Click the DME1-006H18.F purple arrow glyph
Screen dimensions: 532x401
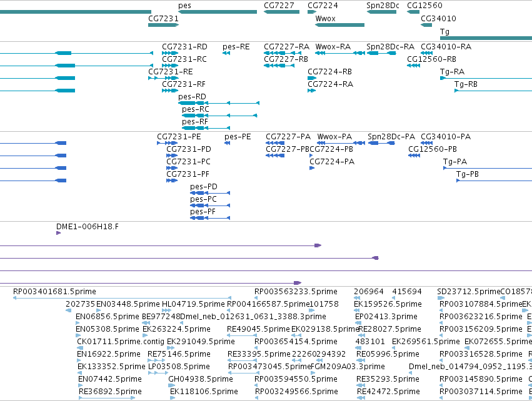click(x=58, y=233)
